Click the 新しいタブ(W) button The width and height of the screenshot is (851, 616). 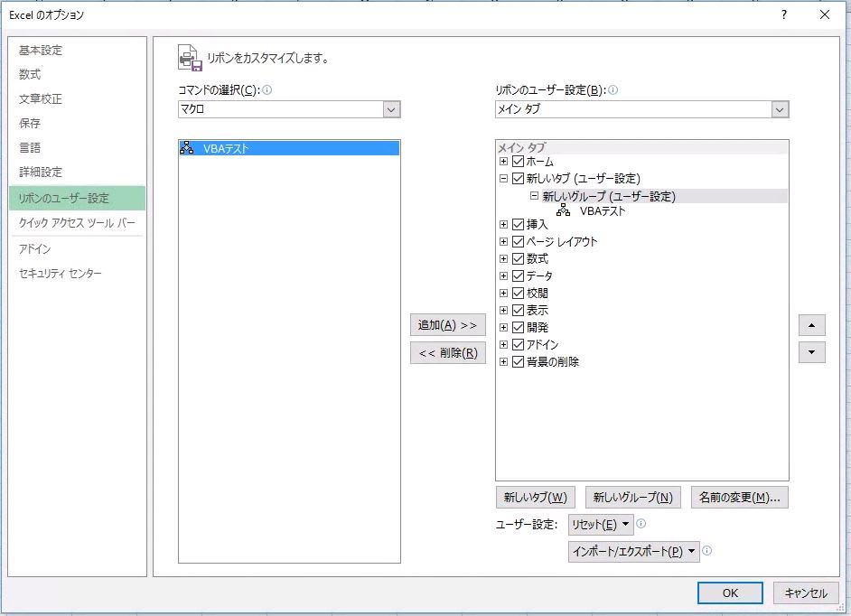point(535,497)
